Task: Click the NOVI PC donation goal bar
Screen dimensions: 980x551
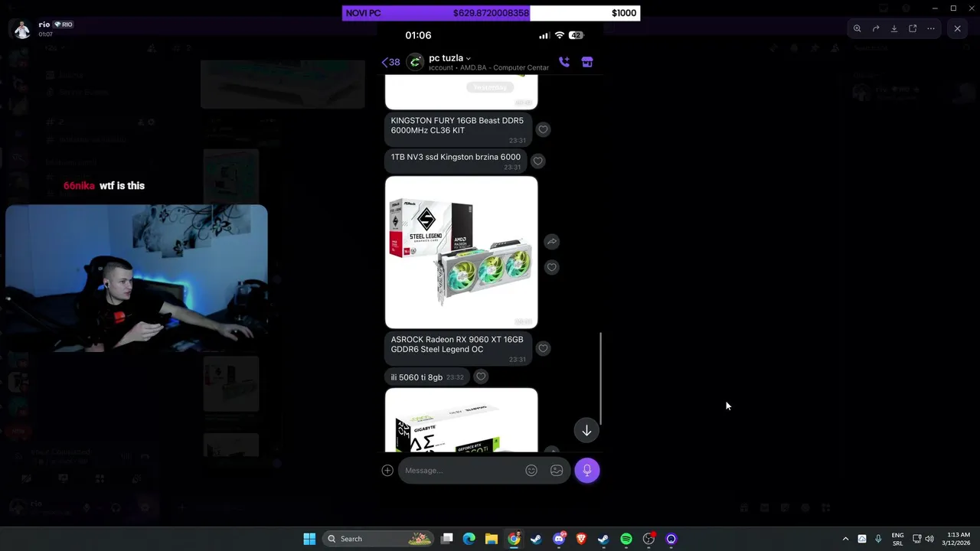Action: (x=491, y=13)
